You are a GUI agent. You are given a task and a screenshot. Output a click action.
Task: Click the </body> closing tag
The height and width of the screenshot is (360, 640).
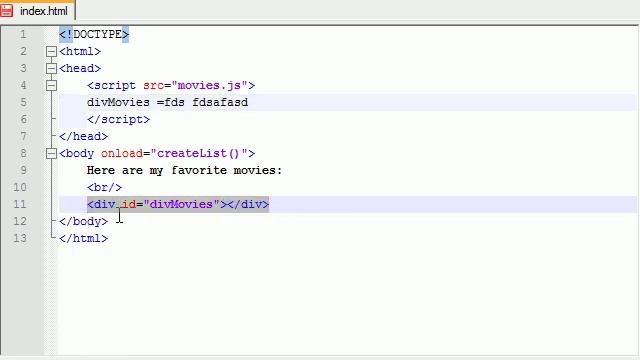tap(83, 221)
